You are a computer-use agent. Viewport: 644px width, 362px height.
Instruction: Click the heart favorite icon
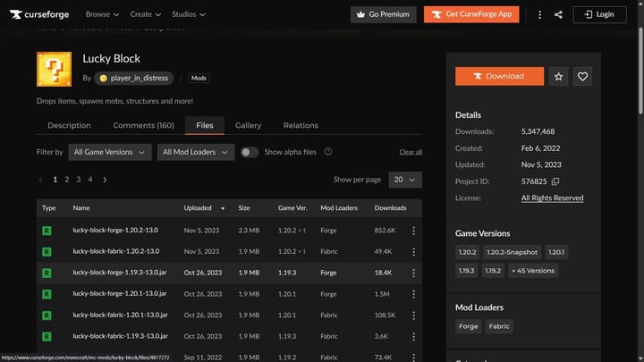583,77
